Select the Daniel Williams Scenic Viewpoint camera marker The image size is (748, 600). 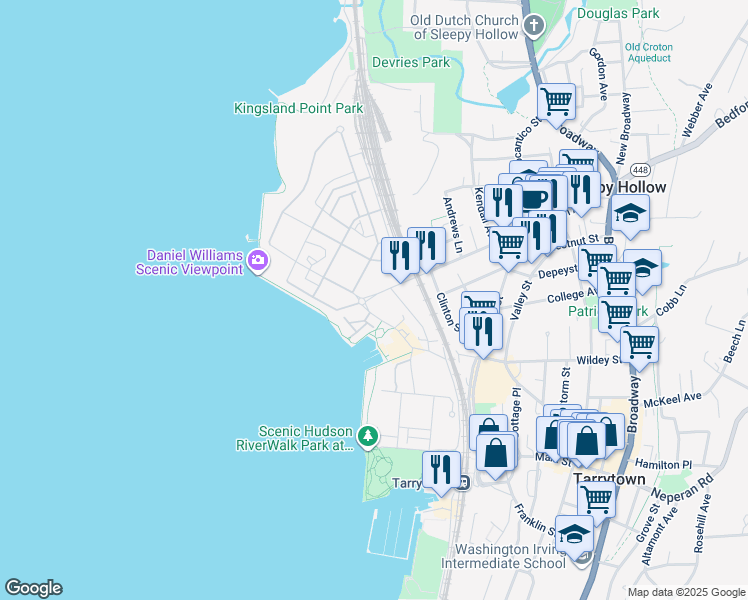click(x=258, y=261)
